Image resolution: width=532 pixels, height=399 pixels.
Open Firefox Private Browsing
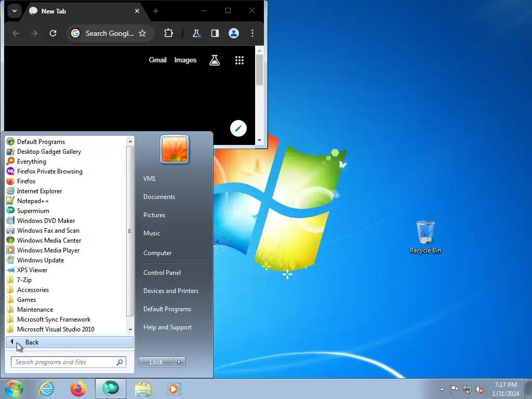point(66,171)
